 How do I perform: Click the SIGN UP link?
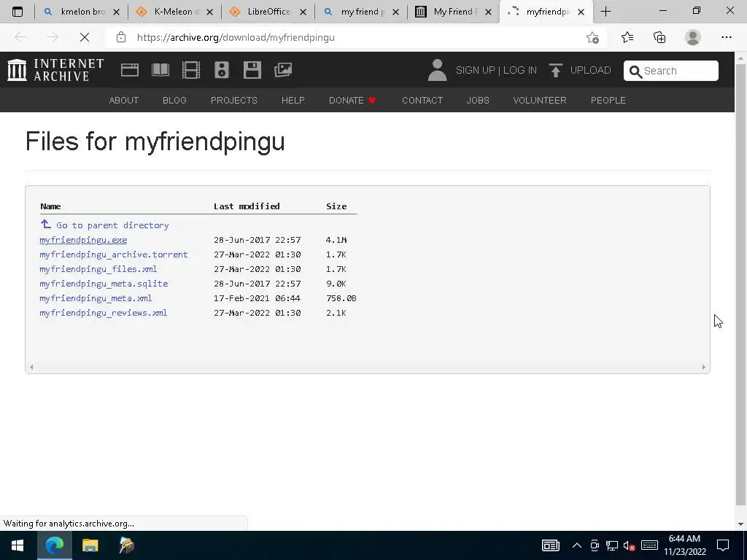pyautogui.click(x=475, y=71)
